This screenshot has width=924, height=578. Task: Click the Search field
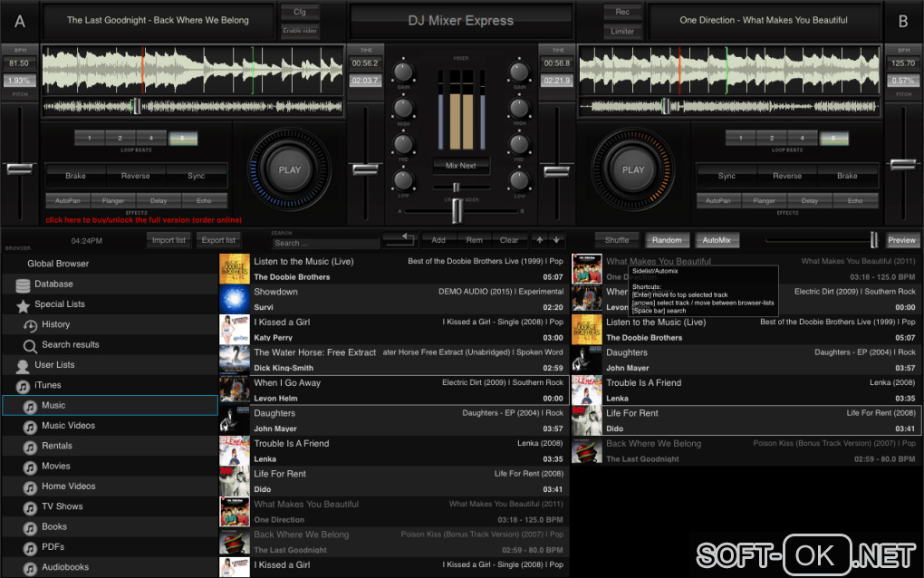[325, 243]
